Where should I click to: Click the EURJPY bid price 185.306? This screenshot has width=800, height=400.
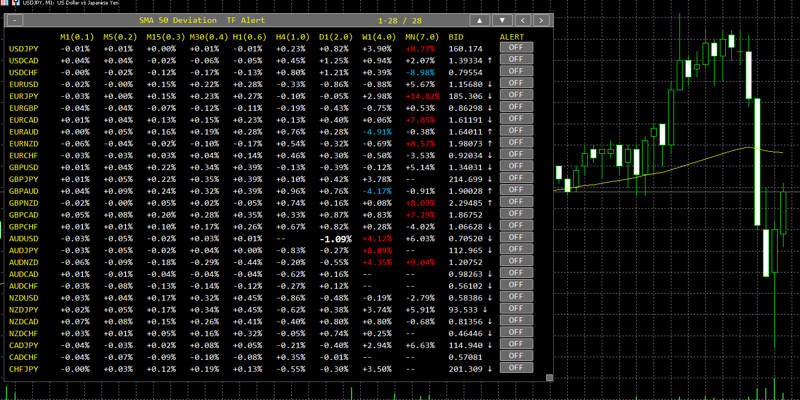click(x=465, y=96)
